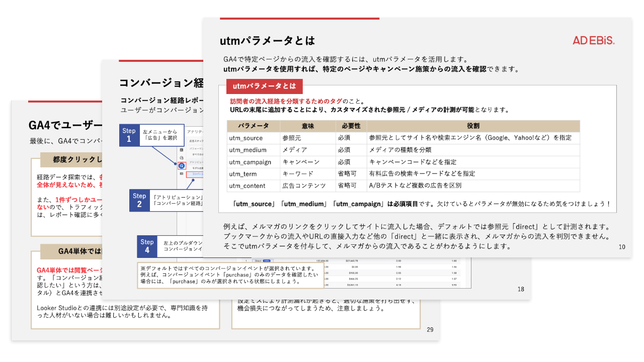644x362 pixels.
Task: Click the '広告コンテンツ' meaning cell
Action: 308,186
